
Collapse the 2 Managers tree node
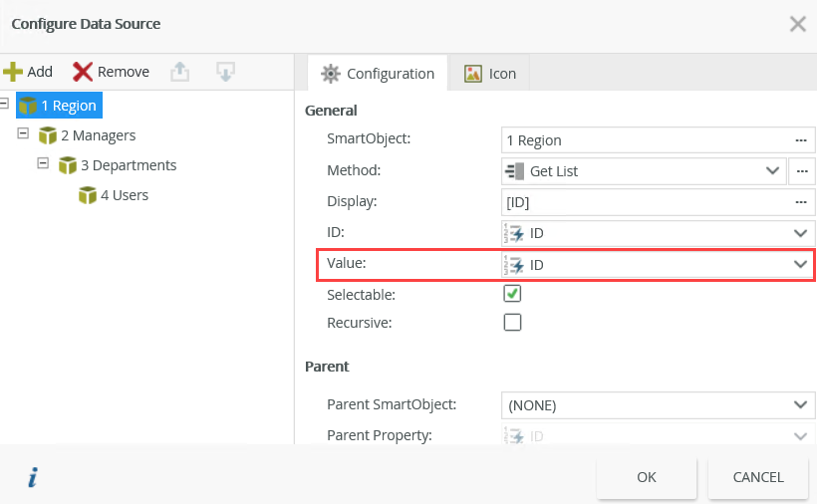point(23,133)
